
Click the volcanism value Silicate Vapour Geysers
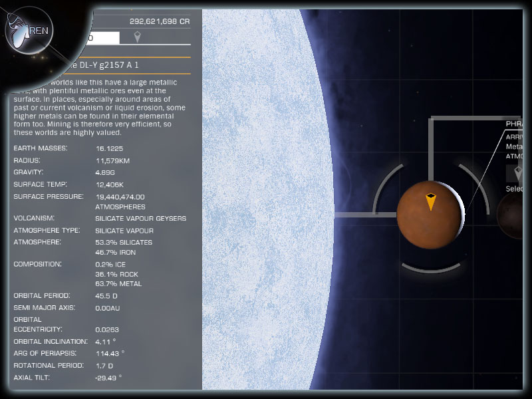pos(140,219)
